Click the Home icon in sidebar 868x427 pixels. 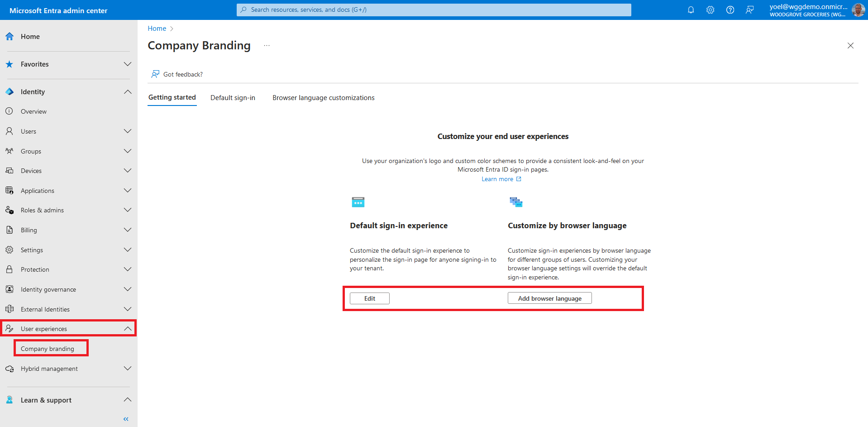point(10,37)
